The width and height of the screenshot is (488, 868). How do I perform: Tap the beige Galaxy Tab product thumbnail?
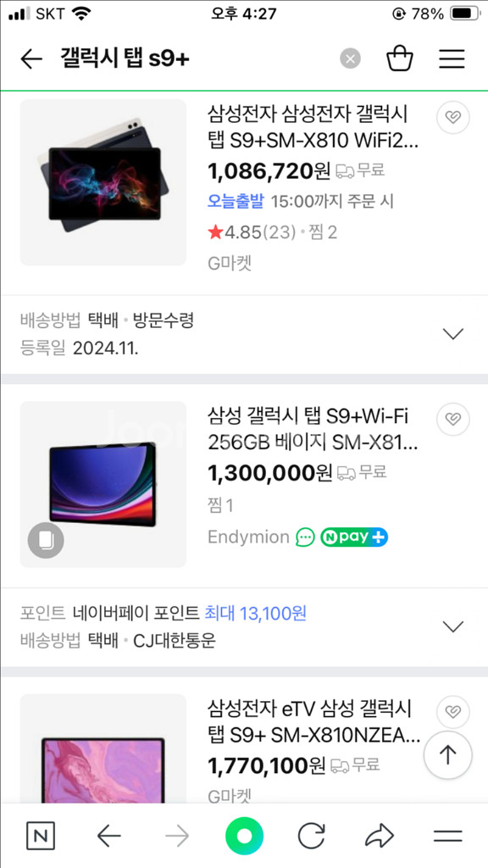103,484
